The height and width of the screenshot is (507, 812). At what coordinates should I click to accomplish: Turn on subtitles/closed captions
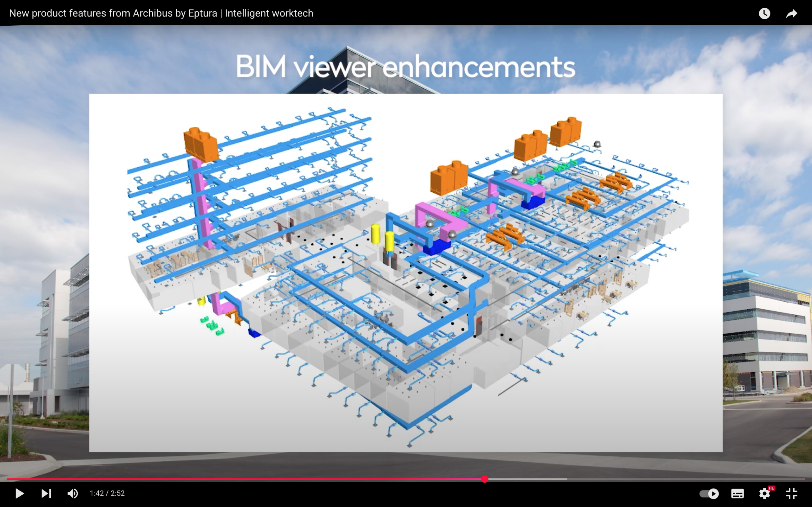pyautogui.click(x=737, y=494)
